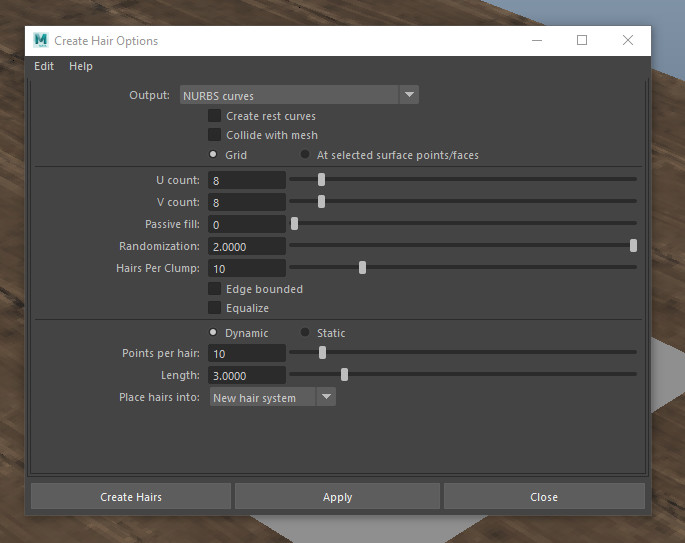Viewport: 685px width, 543px height.
Task: Maximize the Create Hair Options window
Action: [x=582, y=40]
